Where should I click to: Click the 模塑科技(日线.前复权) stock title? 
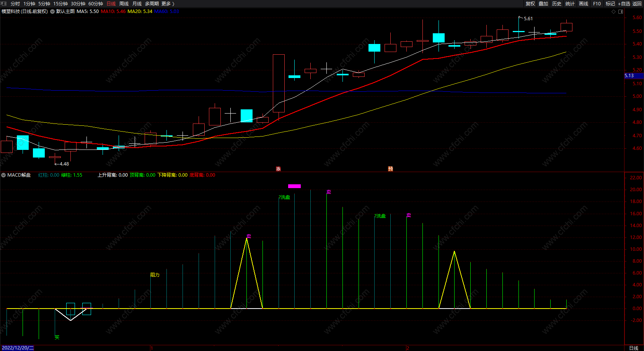25,11
